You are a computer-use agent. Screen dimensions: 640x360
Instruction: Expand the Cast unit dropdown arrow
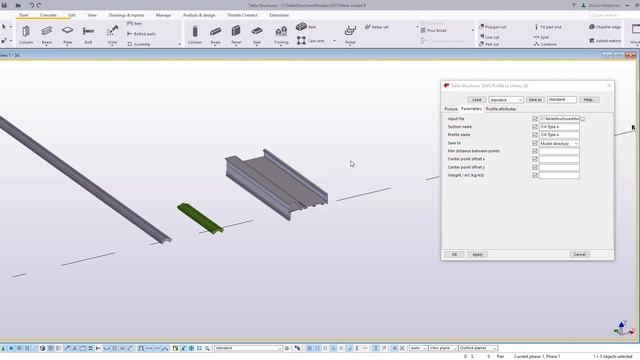click(x=334, y=41)
